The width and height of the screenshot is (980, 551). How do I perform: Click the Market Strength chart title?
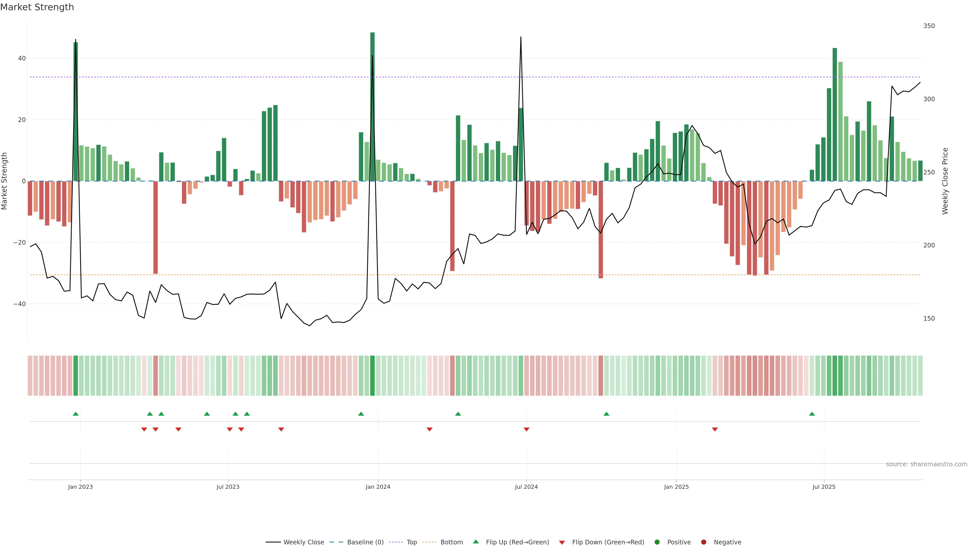[x=37, y=7]
